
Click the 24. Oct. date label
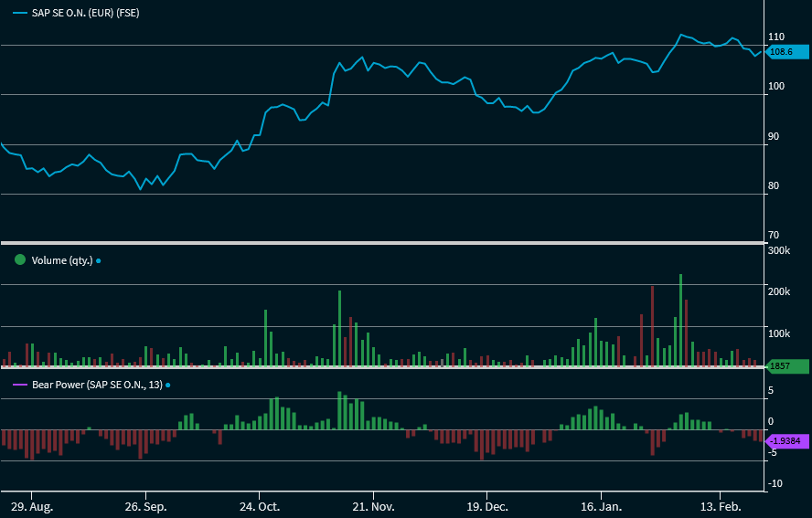260,506
